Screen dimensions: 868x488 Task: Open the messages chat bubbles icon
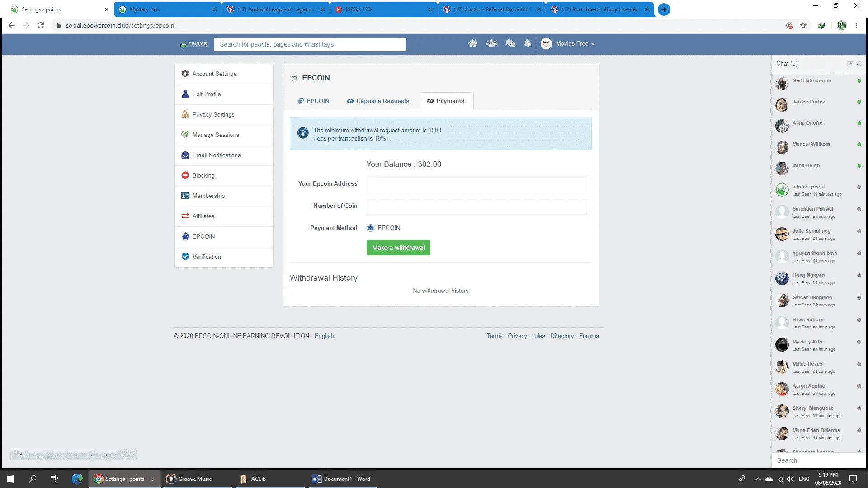point(510,43)
